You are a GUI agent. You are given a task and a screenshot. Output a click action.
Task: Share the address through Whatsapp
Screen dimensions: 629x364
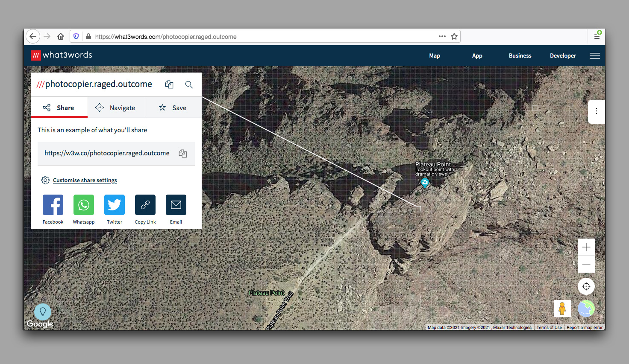[84, 205]
